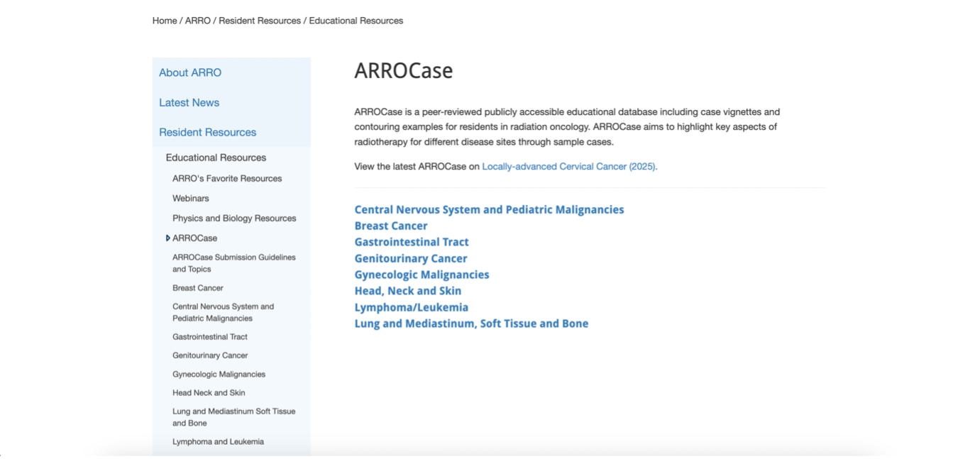The height and width of the screenshot is (459, 980).
Task: Go to ARRO in the breadcrumb
Action: click(197, 21)
